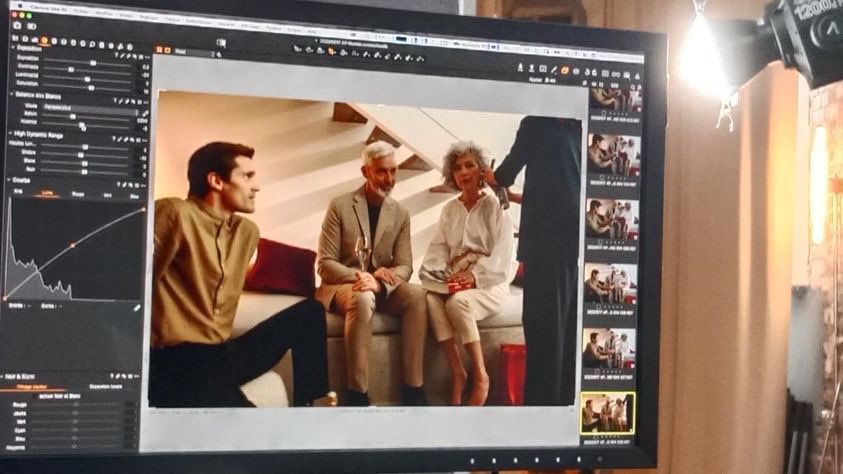This screenshot has width=843, height=474.
Task: Select the highlighted bottom thumbnail in the browser
Action: tap(608, 413)
